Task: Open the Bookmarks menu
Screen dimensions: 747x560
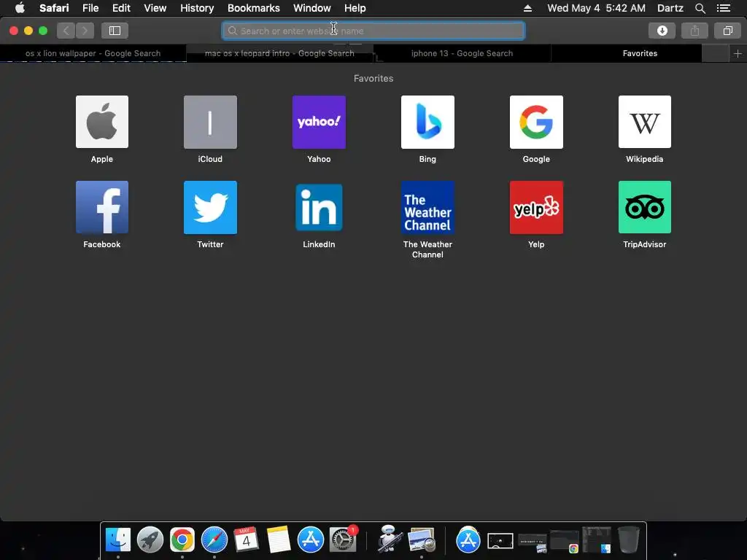Action: click(x=253, y=8)
